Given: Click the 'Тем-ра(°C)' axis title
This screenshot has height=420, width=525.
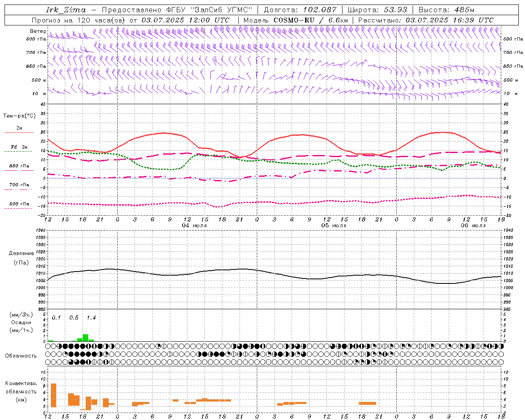Looking at the screenshot, I should (19, 116).
